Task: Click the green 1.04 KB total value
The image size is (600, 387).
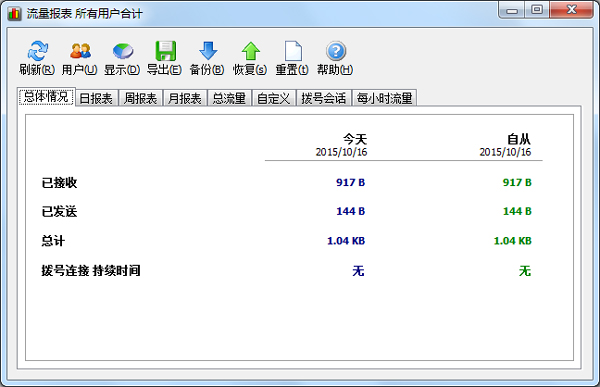Action: pyautogui.click(x=512, y=241)
